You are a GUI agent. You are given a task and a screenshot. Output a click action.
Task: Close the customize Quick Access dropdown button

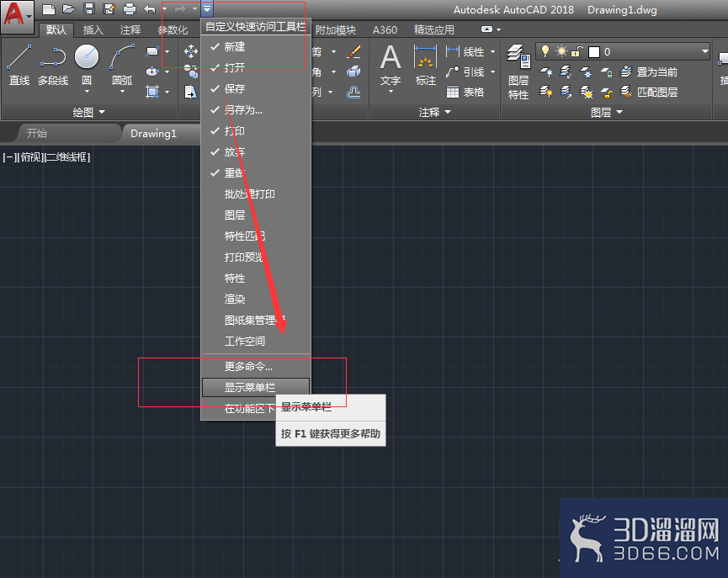click(207, 8)
